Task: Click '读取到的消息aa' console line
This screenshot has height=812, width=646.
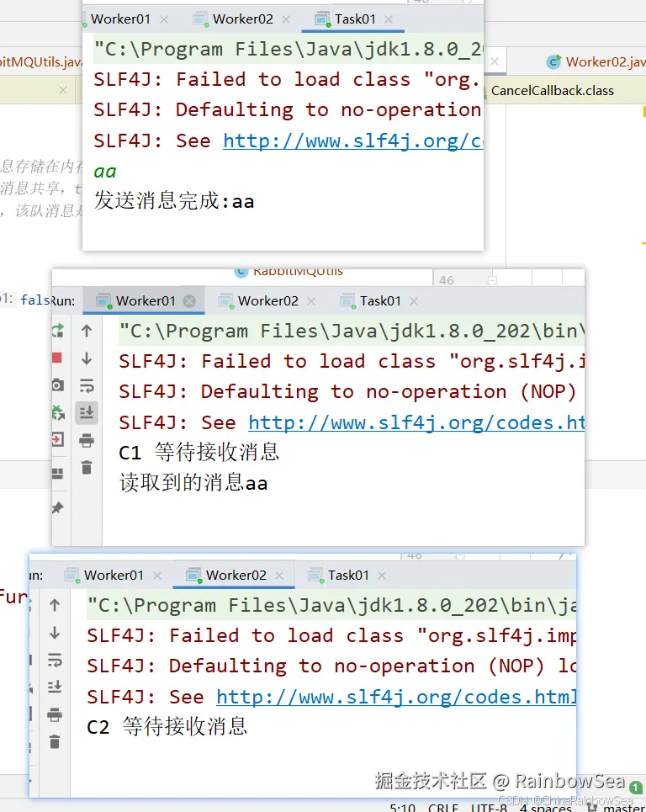Action: 193,483
